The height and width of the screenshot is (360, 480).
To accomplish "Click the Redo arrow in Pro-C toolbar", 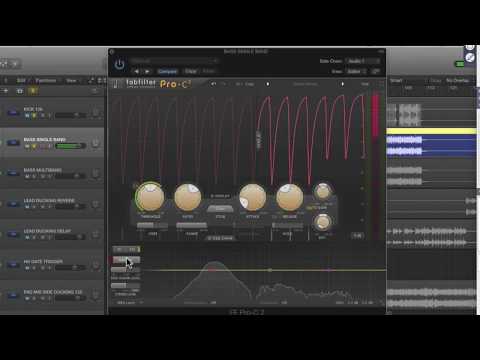I will (224, 84).
